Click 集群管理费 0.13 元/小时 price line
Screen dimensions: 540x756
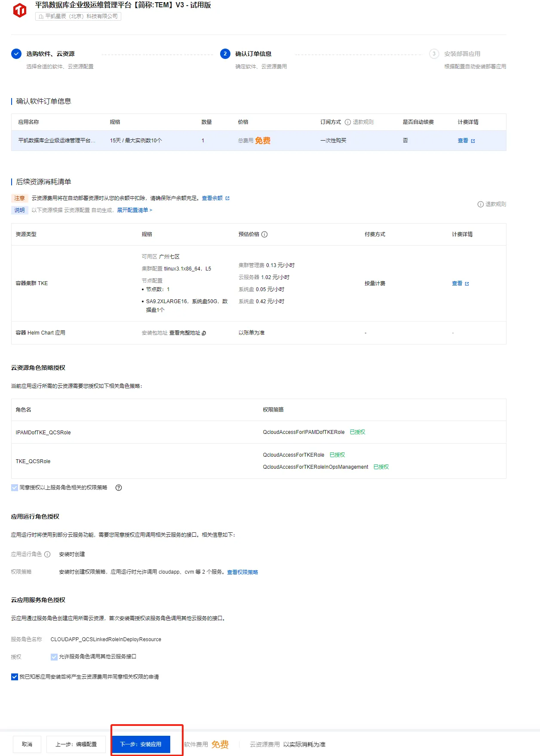[267, 265]
